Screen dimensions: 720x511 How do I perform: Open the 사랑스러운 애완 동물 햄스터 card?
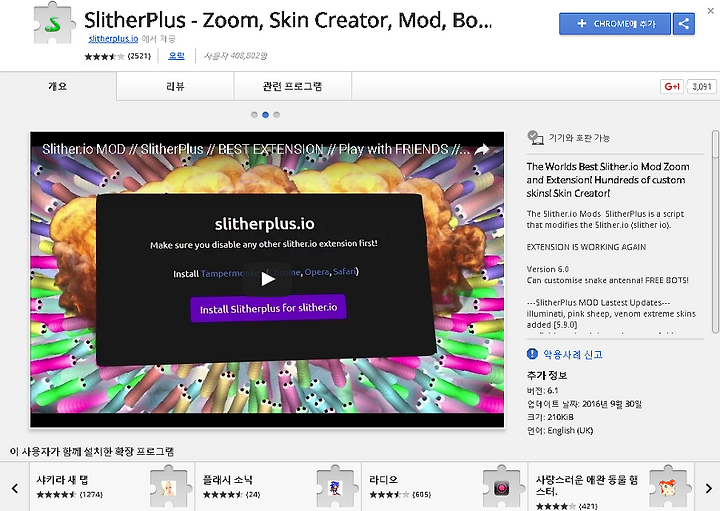click(611, 487)
